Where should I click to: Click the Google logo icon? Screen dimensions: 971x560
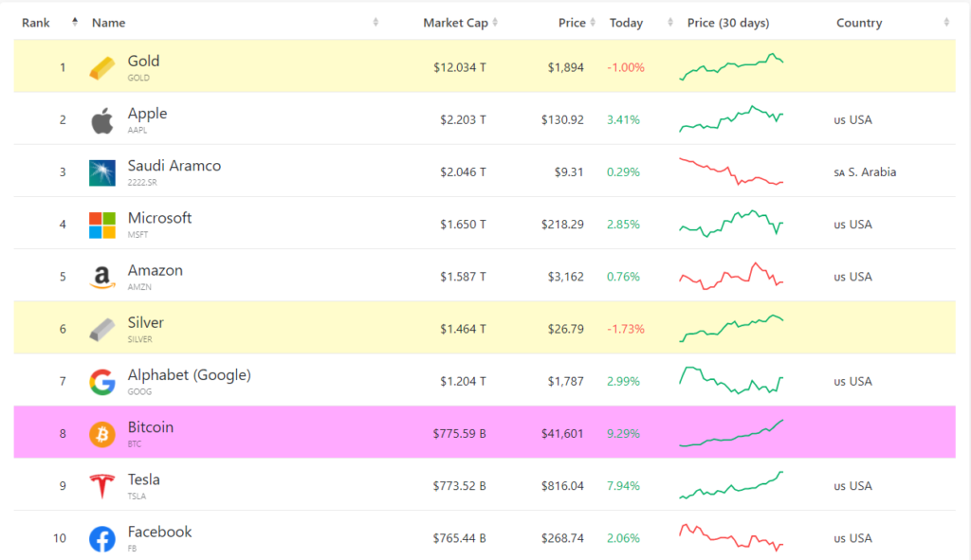102,382
